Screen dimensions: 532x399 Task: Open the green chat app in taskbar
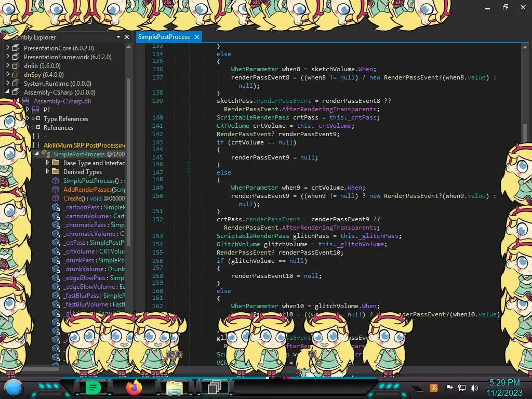coord(92,387)
